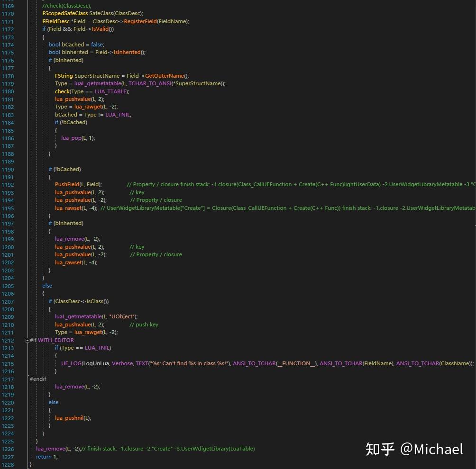Place cursor on the RegisterField call

click(140, 21)
